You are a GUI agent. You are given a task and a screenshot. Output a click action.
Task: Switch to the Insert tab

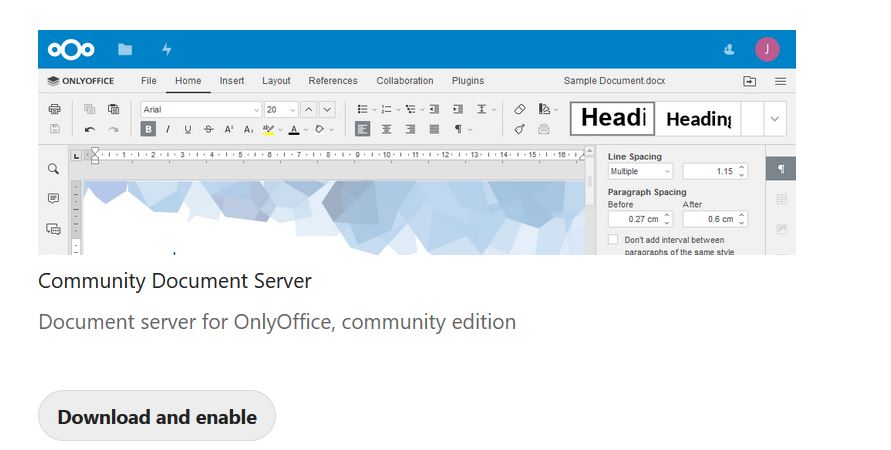(232, 81)
